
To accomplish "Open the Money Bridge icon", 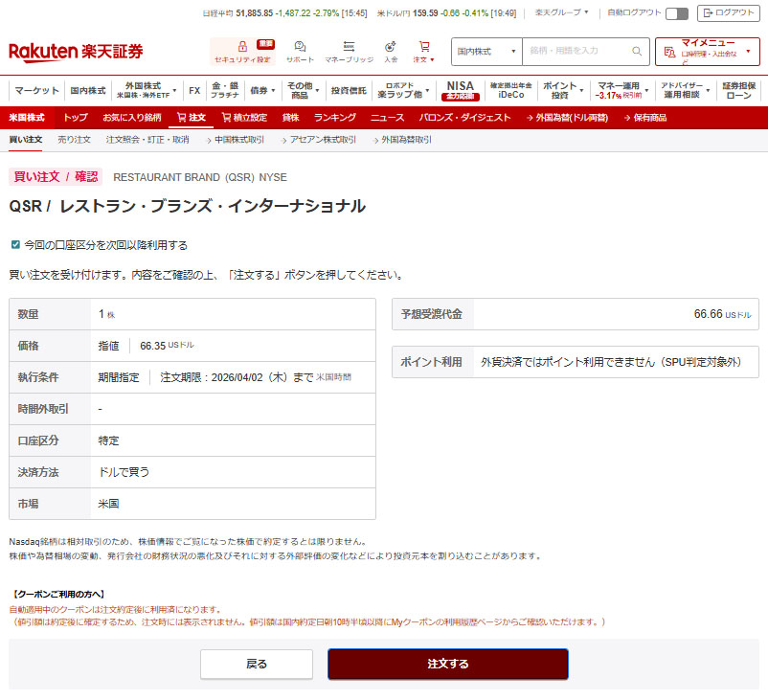I will click(349, 47).
